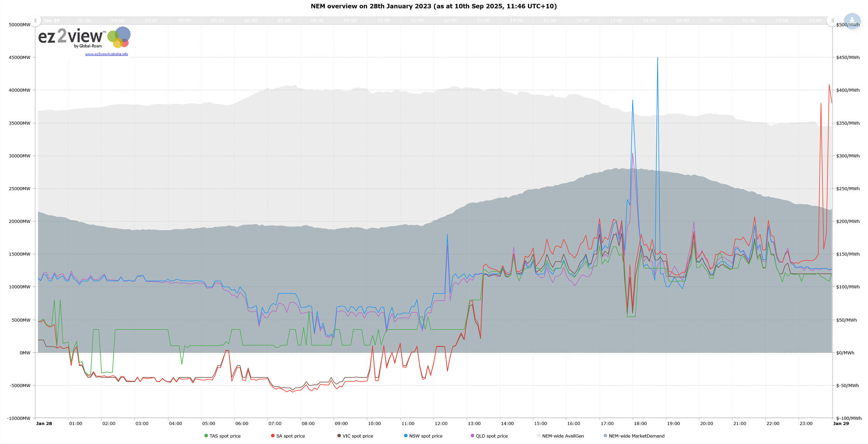This screenshot has height=444, width=868.
Task: Open the www.ez2viewAustralia.info link
Action: coord(106,54)
